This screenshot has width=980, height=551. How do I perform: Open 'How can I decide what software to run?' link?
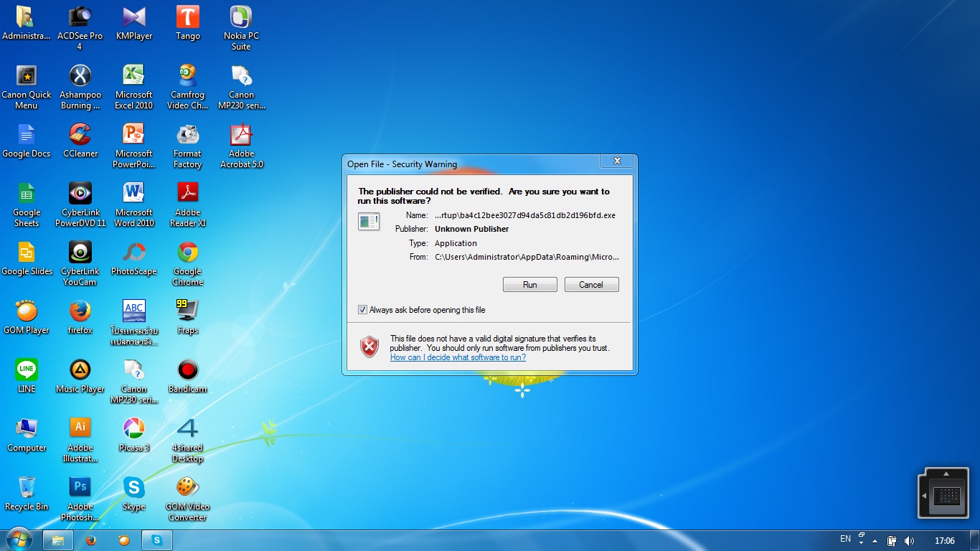[458, 357]
